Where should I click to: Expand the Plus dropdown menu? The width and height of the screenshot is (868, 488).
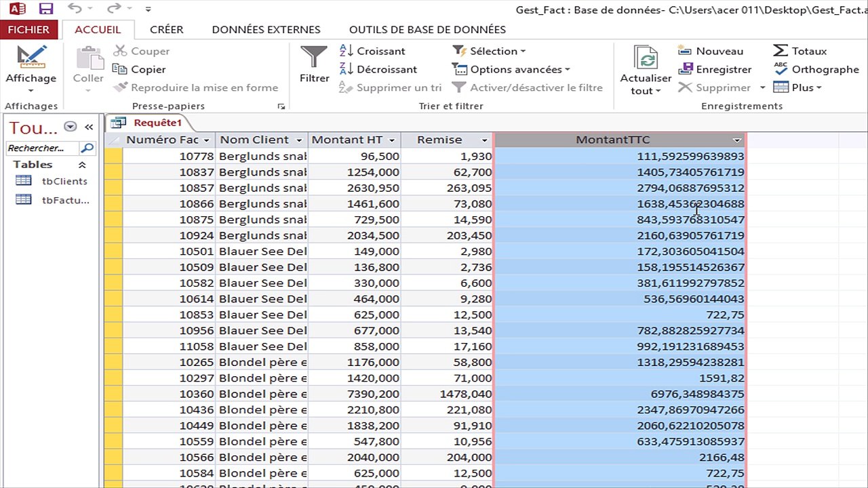tap(797, 87)
